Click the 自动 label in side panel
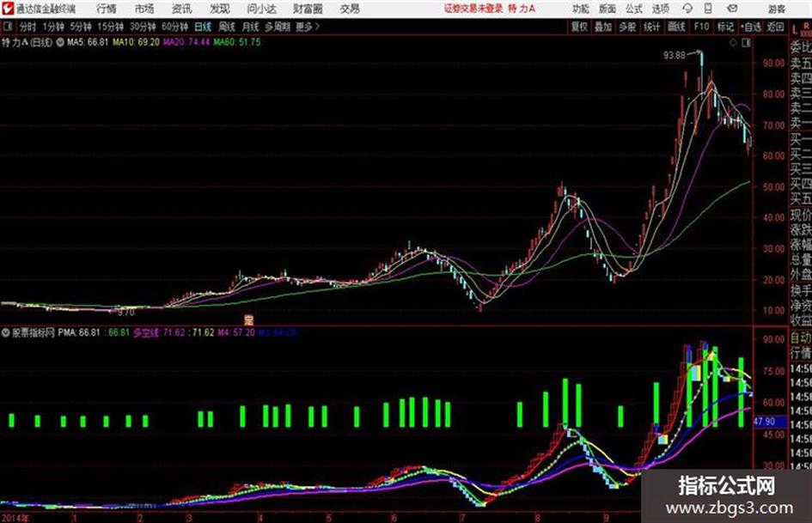The width and height of the screenshot is (812, 523). pos(801,338)
